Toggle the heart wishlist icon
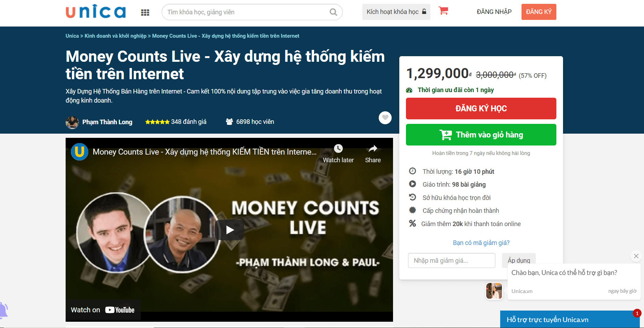 [385, 118]
